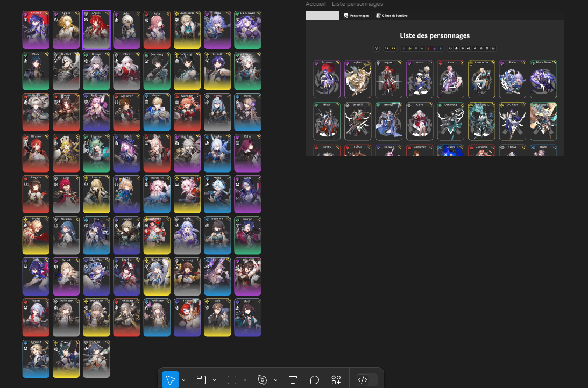
Task: Select the Xueyi card
Action: tap(247, 318)
